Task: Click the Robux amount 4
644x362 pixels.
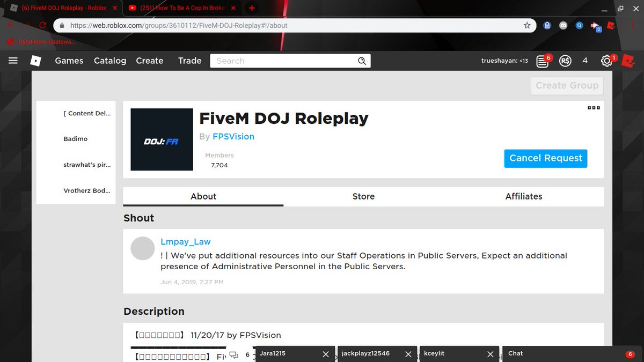Action: pyautogui.click(x=585, y=61)
